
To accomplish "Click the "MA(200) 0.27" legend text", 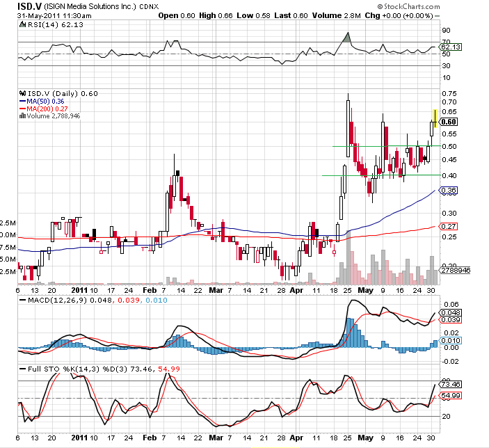I will coord(47,109).
